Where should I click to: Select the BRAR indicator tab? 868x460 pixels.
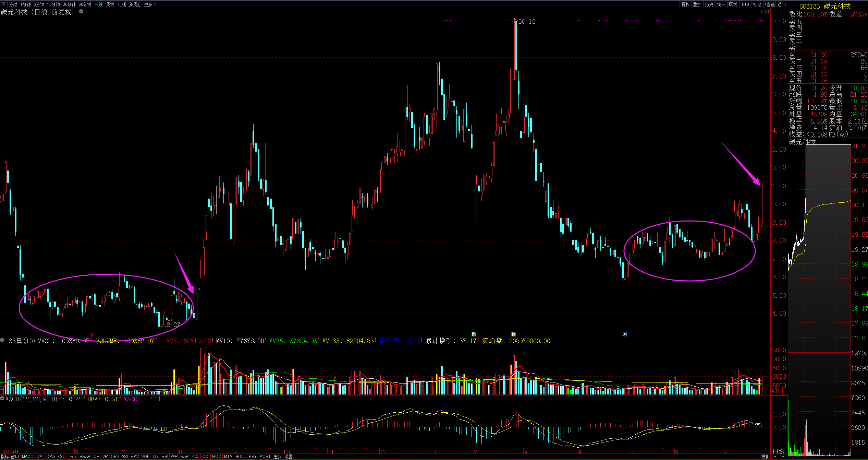(x=85, y=457)
